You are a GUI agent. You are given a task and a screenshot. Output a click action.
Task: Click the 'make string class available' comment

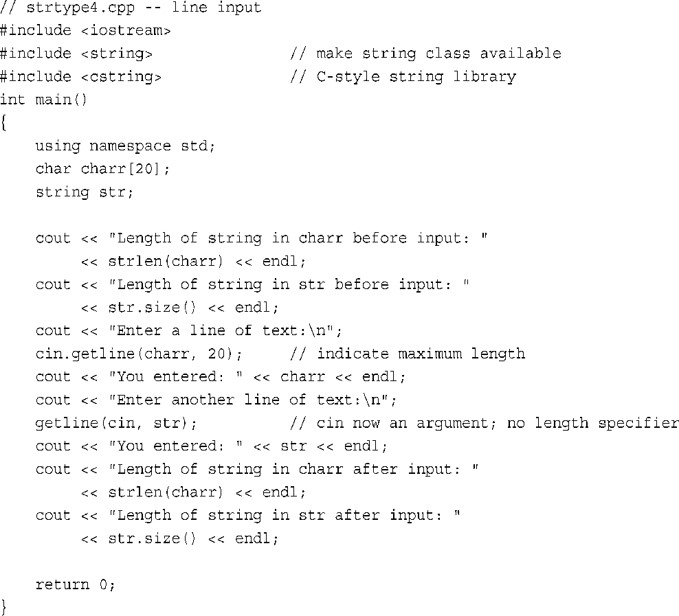425,54
